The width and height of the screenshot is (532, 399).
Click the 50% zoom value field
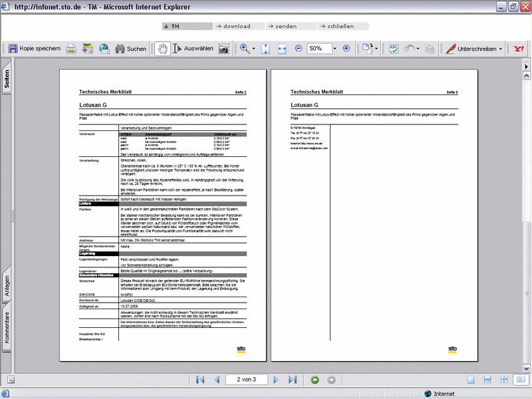pyautogui.click(x=319, y=49)
